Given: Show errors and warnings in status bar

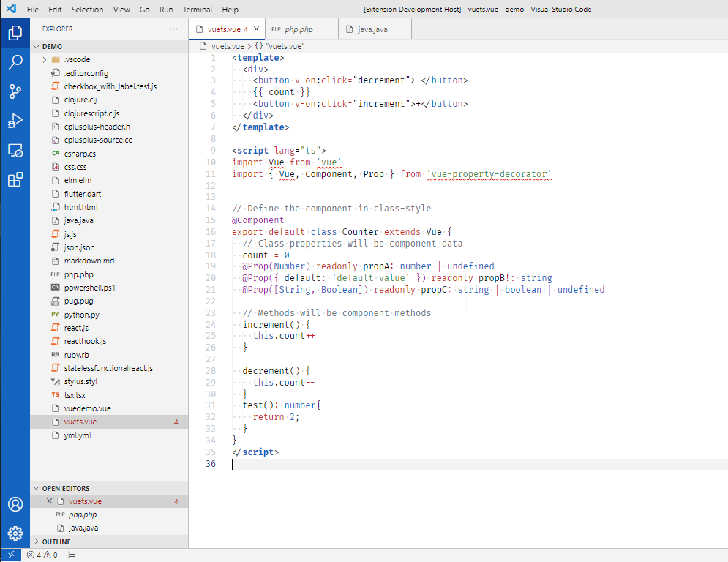Looking at the screenshot, I should (42, 555).
